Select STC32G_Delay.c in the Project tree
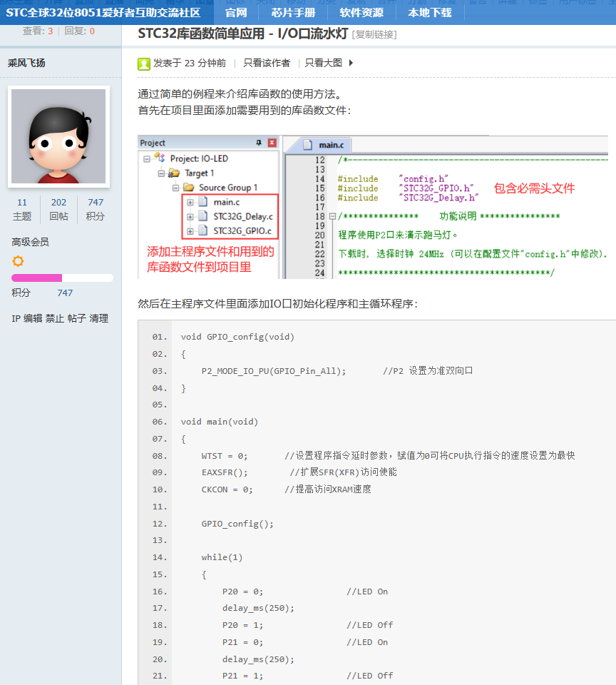616x685 pixels. pyautogui.click(x=243, y=217)
